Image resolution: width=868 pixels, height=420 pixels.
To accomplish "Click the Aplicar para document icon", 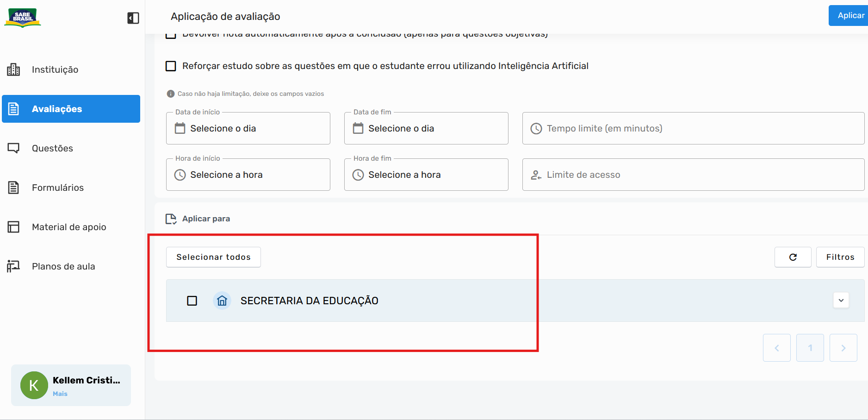I will click(171, 219).
